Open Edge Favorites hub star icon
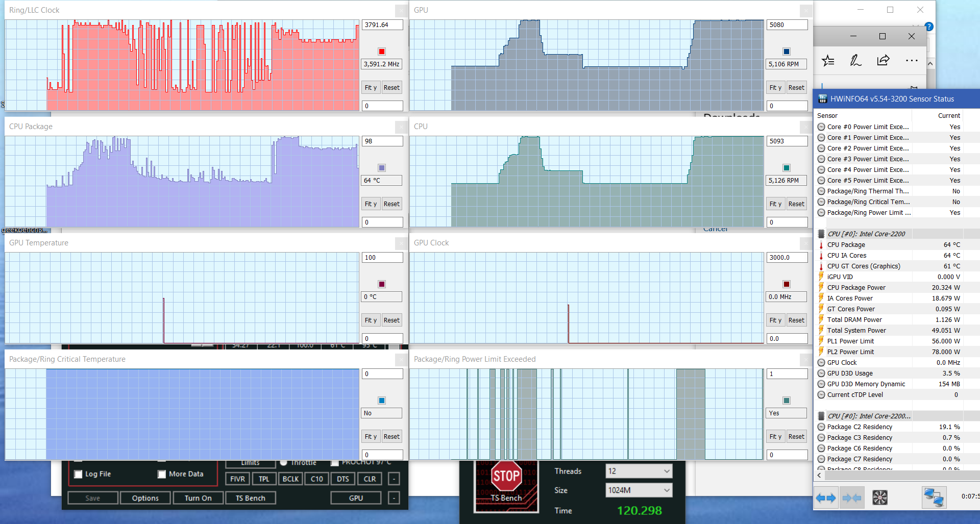 [x=828, y=61]
